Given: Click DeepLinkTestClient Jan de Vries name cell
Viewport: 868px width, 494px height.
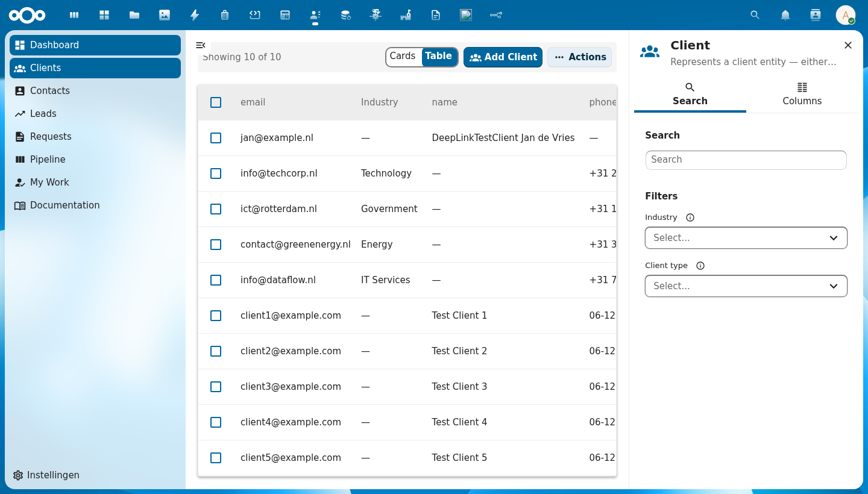Looking at the screenshot, I should 503,138.
